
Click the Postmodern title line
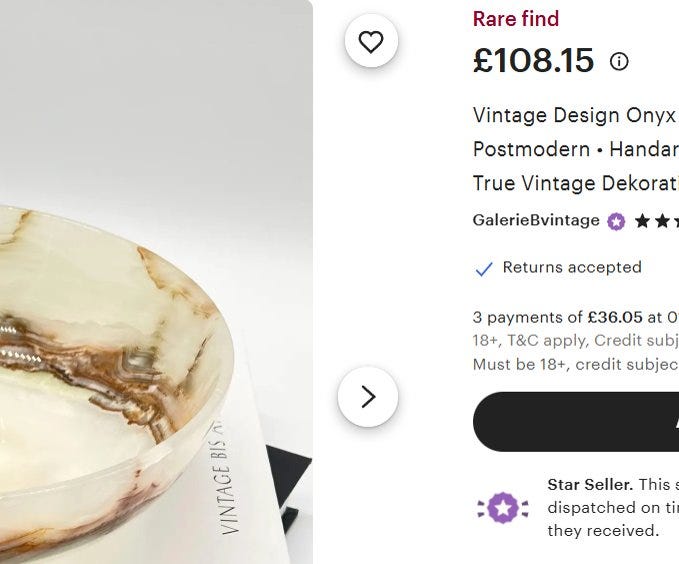coord(576,149)
